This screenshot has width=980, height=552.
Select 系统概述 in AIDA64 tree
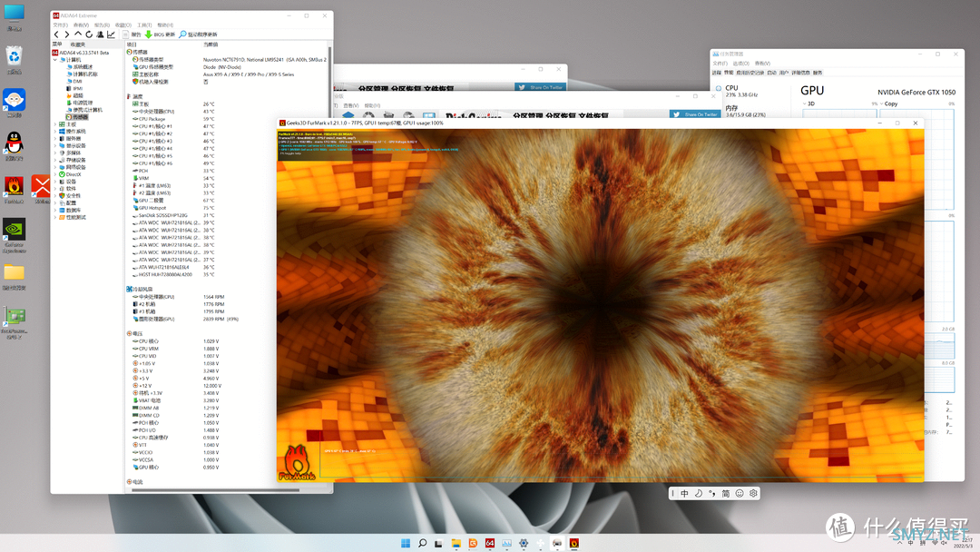coord(79,67)
